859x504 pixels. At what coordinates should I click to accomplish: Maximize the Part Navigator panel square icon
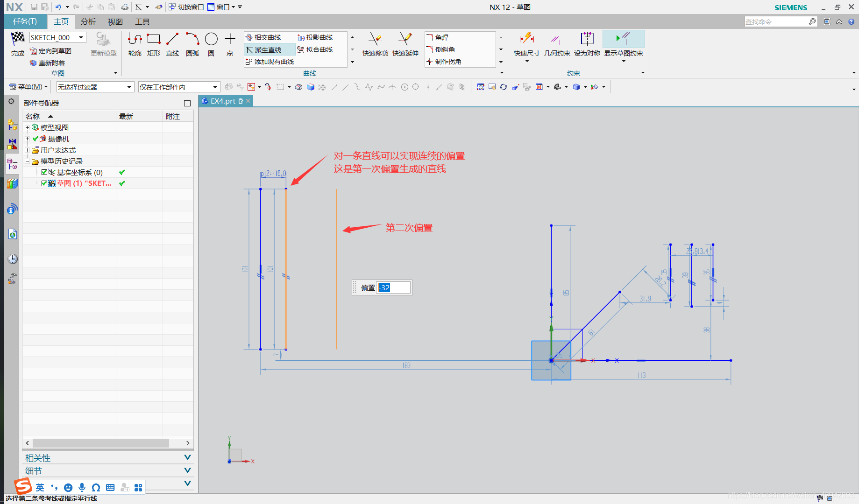pos(187,103)
